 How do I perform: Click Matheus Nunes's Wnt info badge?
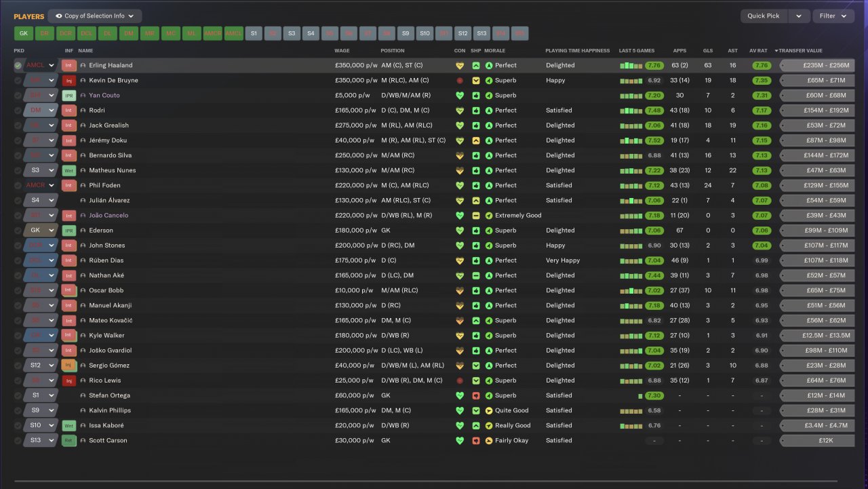68,171
